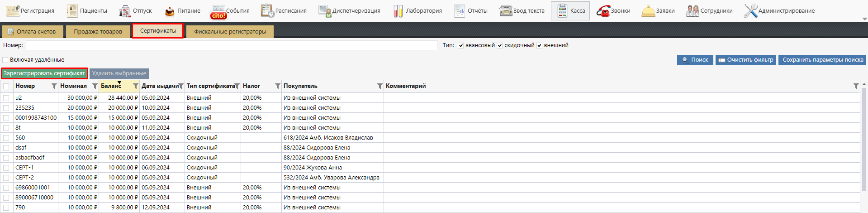Click the Очистить фильтр button
The image size is (868, 213).
click(x=745, y=60)
